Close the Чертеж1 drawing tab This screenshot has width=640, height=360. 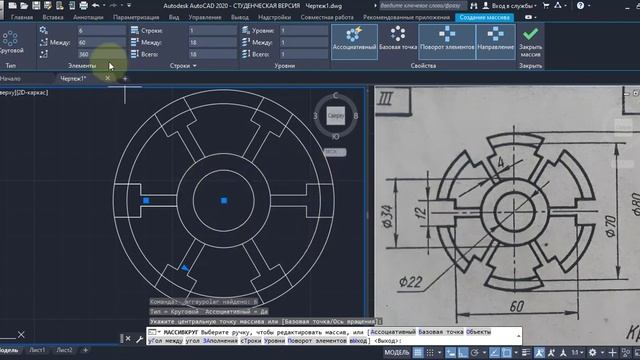(107, 78)
